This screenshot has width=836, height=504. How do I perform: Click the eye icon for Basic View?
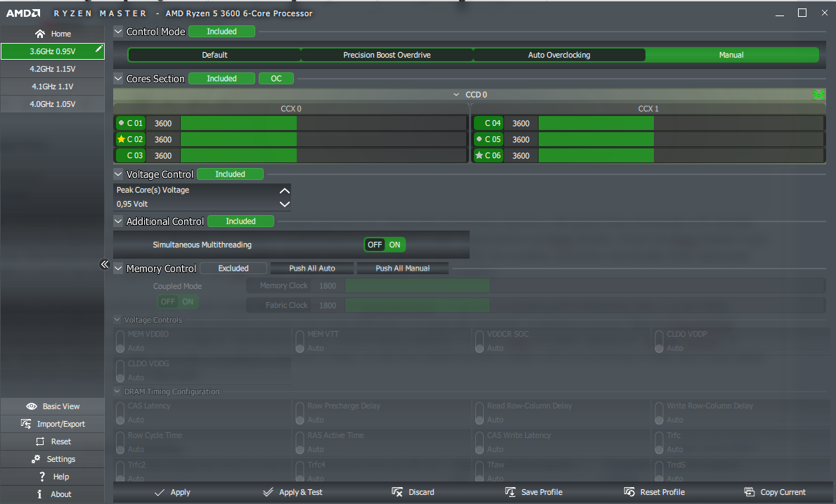coord(32,406)
